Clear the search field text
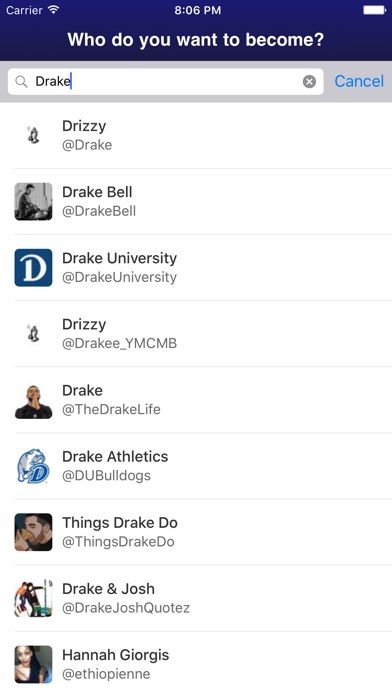The width and height of the screenshot is (392, 696). coord(309,81)
